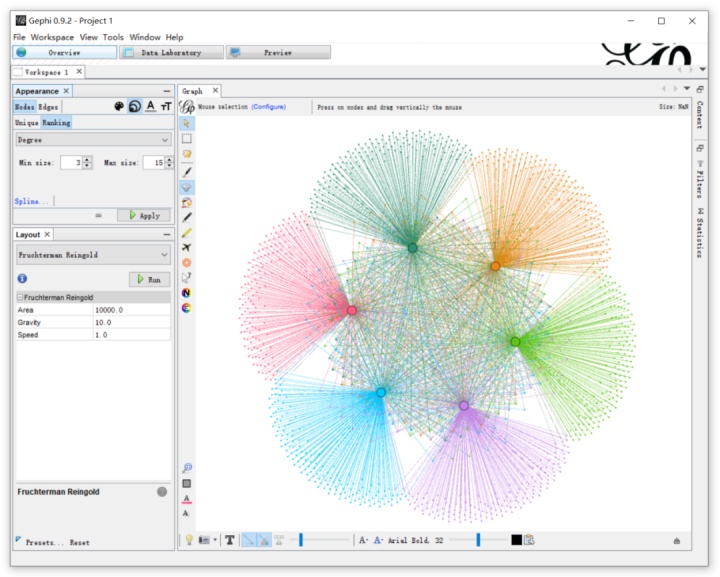This screenshot has height=577, width=720.
Task: Click the small A reset label visibility icon
Action: click(x=186, y=513)
